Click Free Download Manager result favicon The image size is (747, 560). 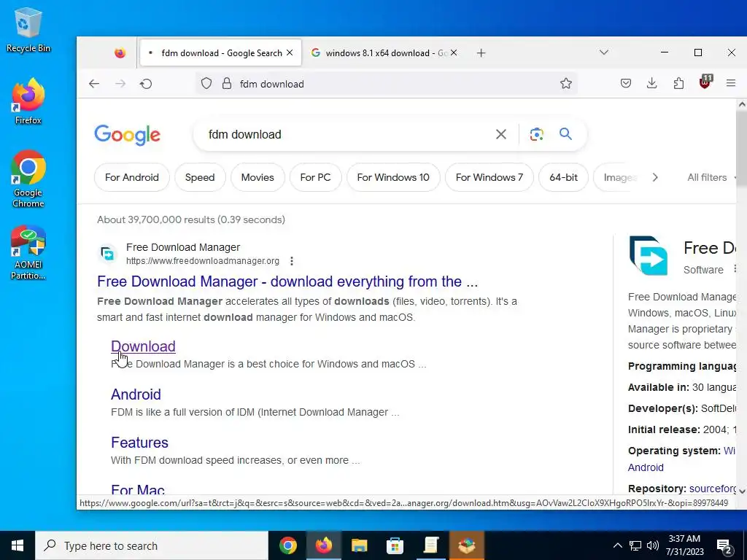click(x=108, y=254)
